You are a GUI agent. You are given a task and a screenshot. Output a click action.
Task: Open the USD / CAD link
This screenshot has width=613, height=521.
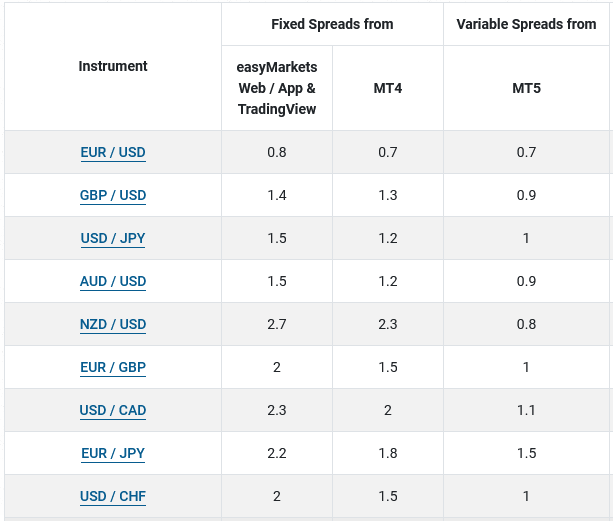coord(113,411)
